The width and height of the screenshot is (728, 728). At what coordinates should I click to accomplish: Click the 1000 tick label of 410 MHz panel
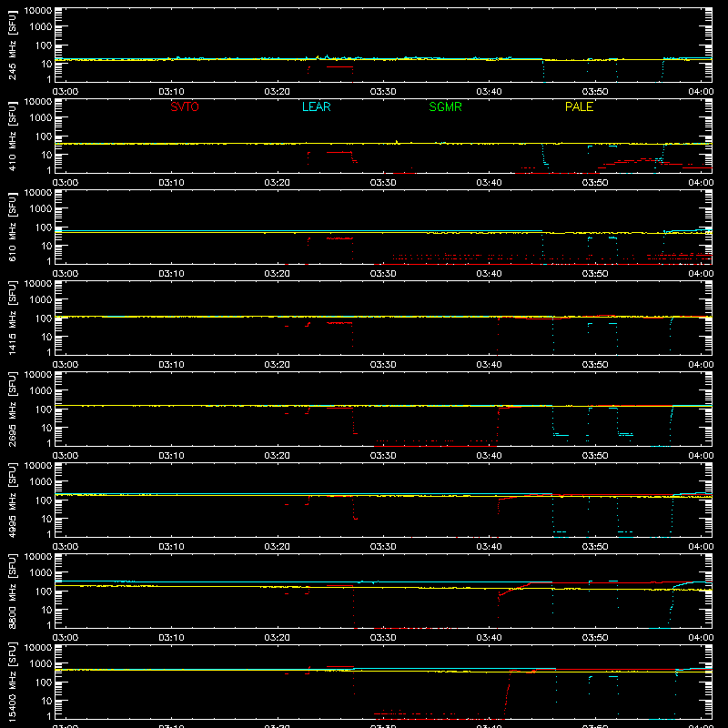pyautogui.click(x=41, y=118)
